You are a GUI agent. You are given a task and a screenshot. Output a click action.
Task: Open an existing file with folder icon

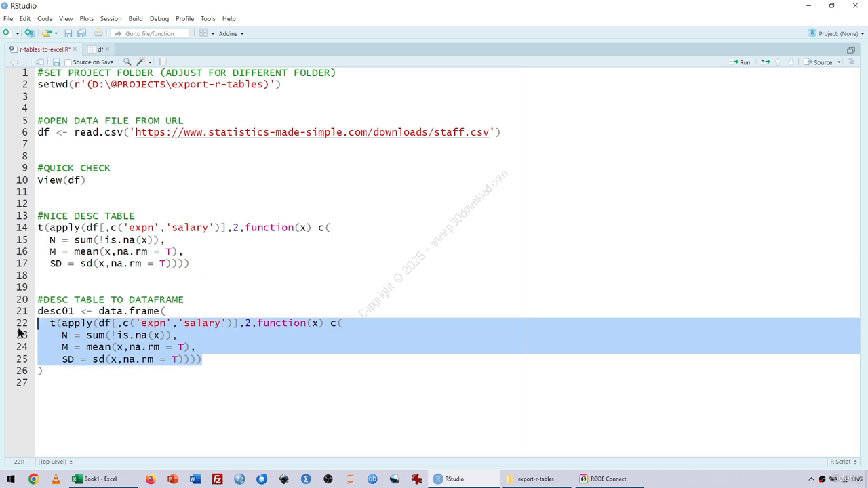point(46,33)
